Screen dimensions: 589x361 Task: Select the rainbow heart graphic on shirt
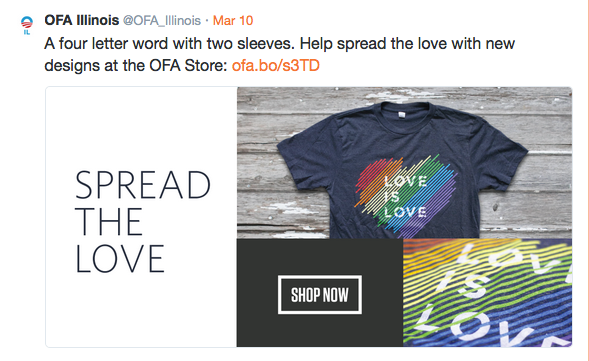tap(406, 193)
